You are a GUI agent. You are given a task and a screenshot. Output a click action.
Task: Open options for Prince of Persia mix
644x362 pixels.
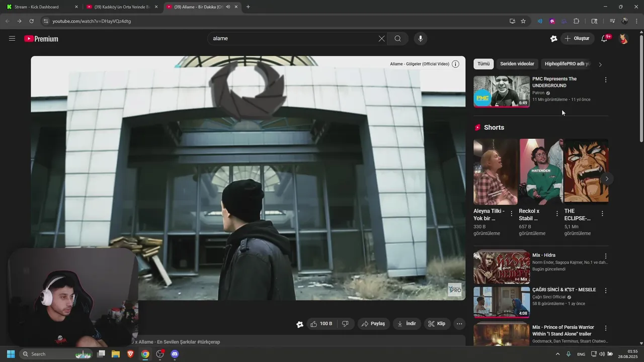click(x=606, y=328)
